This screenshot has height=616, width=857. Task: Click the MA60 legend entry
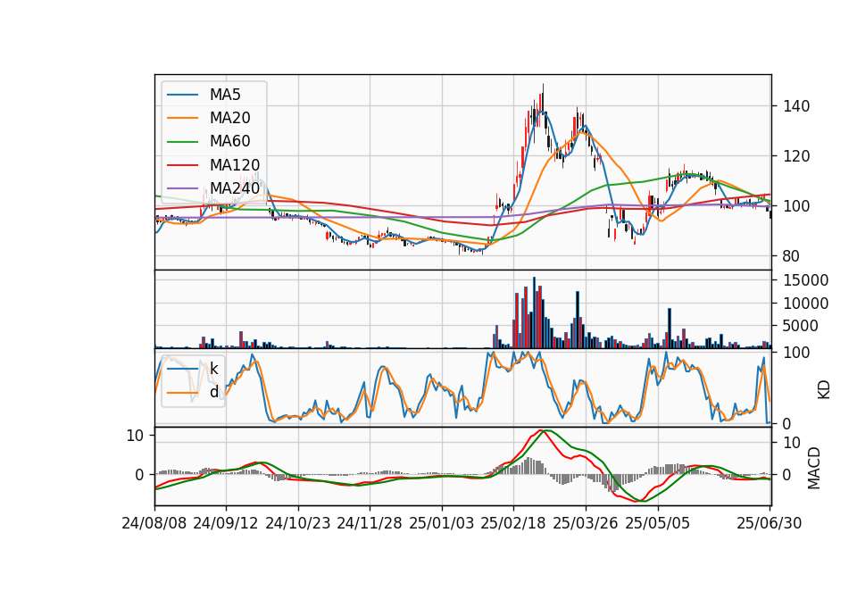(209, 142)
